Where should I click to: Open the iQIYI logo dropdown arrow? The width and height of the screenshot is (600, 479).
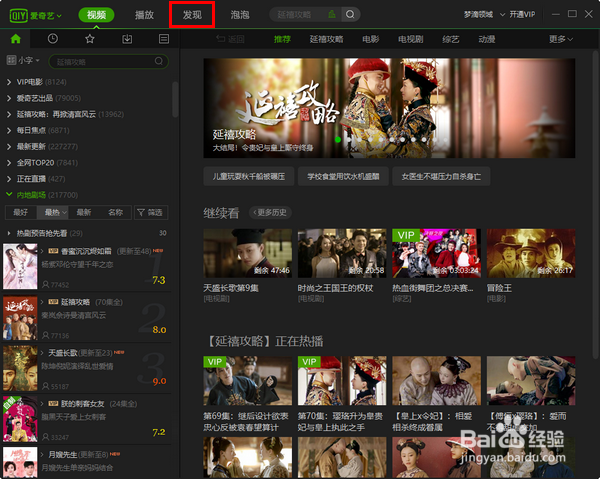click(x=59, y=16)
